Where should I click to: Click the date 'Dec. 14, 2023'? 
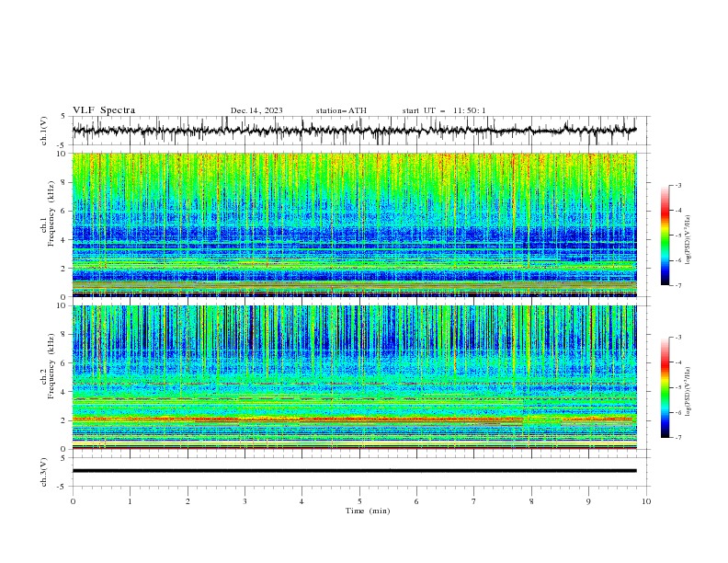click(256, 110)
